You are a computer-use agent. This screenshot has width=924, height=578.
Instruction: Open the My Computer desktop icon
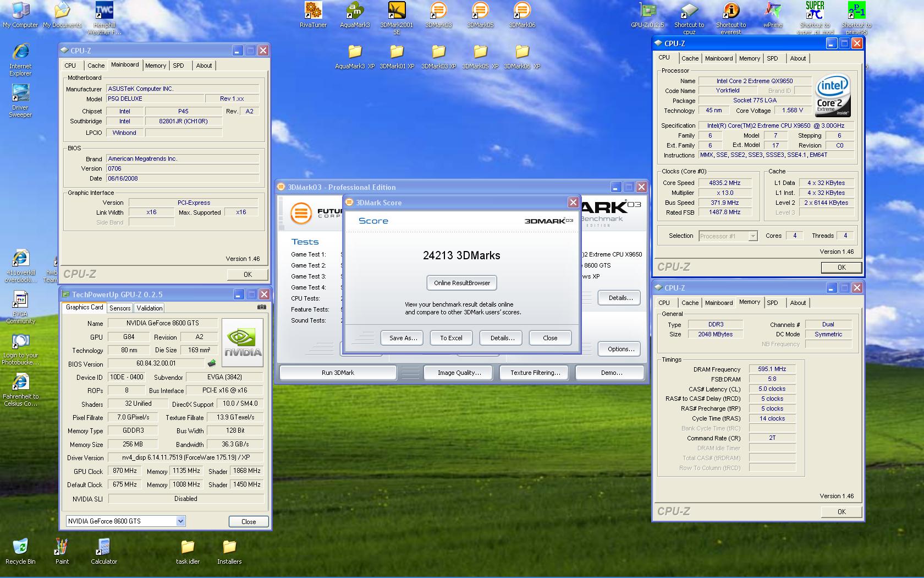pos(20,15)
